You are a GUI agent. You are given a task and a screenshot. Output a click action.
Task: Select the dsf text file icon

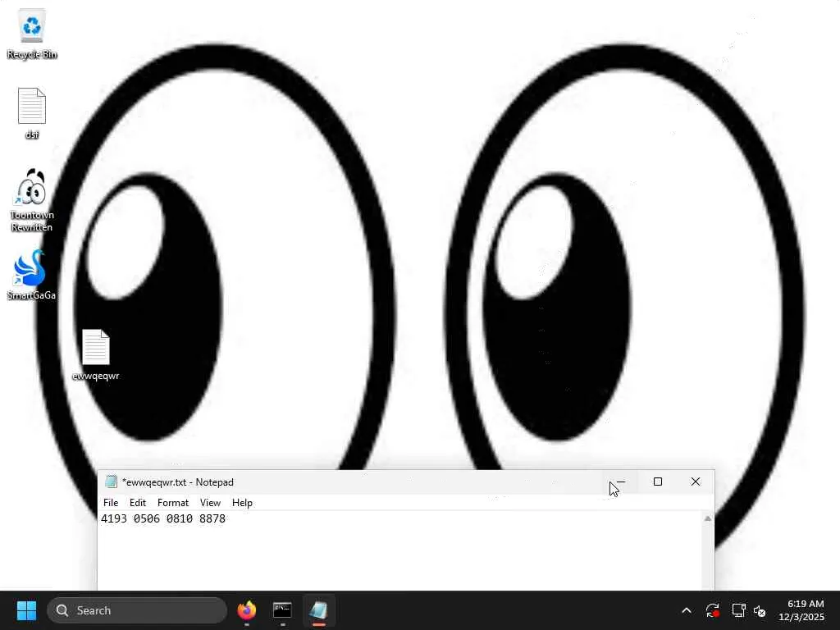pos(32,113)
